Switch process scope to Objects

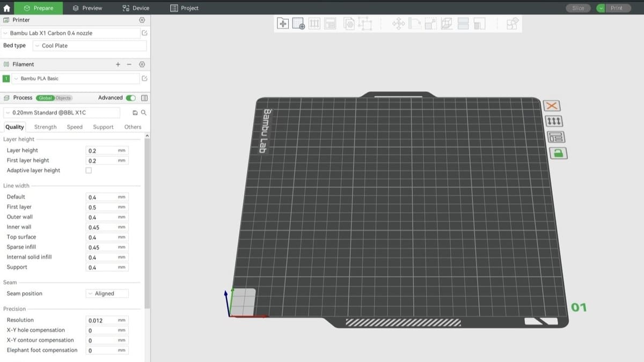(x=63, y=98)
